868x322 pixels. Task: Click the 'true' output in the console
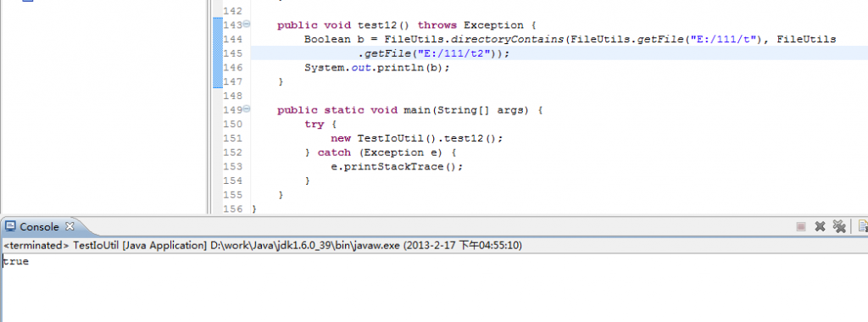[15, 262]
